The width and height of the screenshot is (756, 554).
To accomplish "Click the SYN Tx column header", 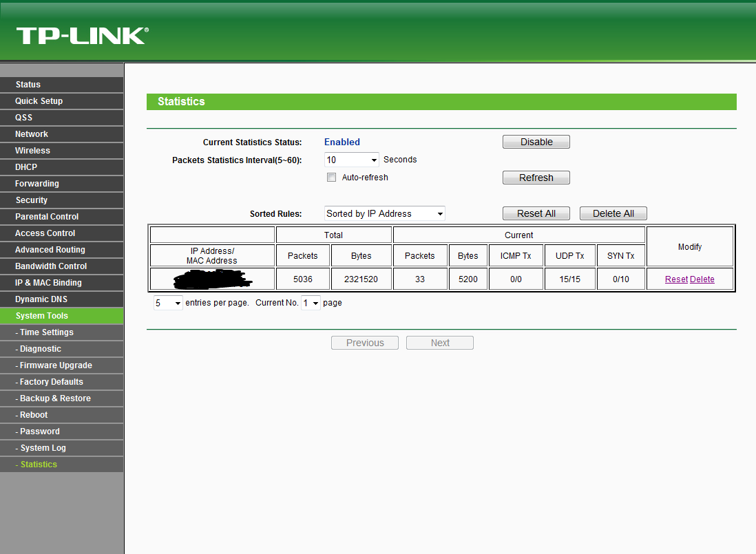I will click(621, 256).
